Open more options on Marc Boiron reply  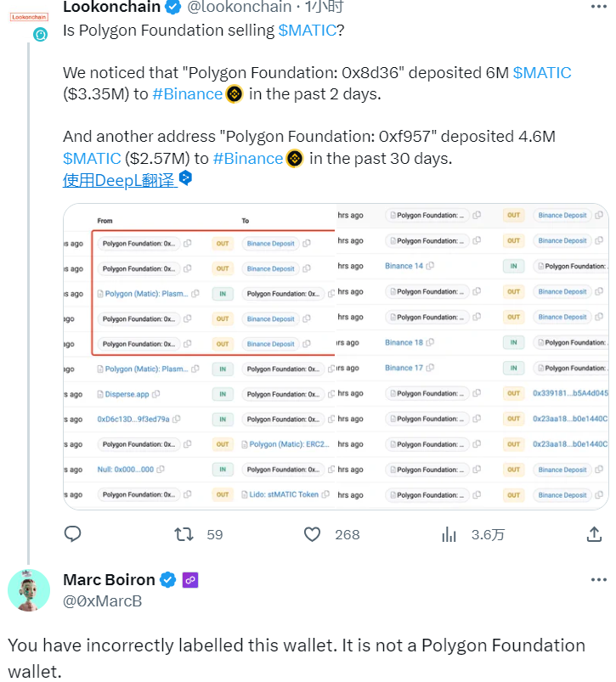pos(599,580)
